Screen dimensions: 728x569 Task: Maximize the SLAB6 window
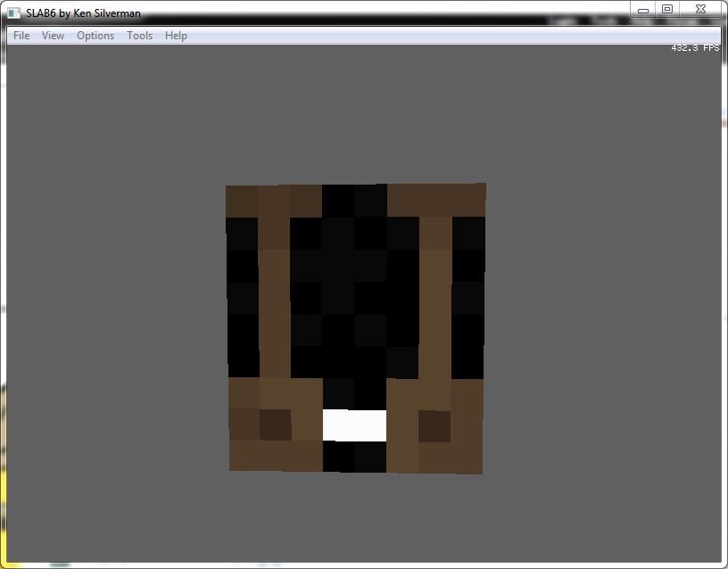pyautogui.click(x=667, y=10)
